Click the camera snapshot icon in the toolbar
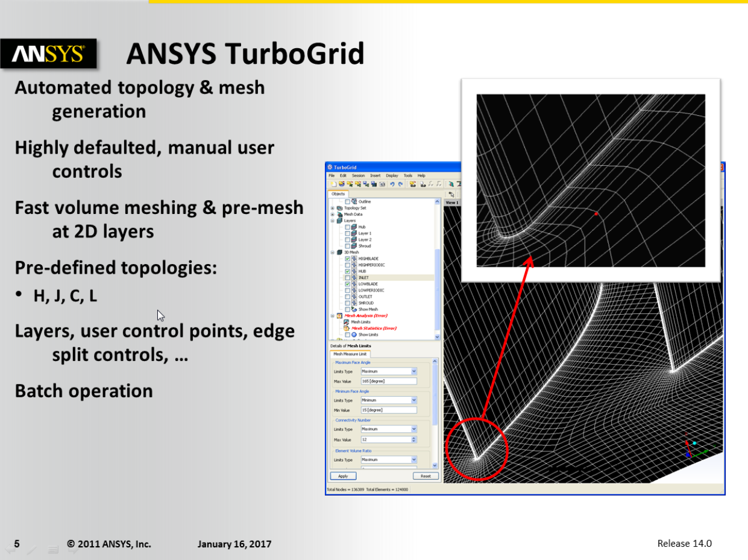The height and width of the screenshot is (560, 748). tap(382, 184)
